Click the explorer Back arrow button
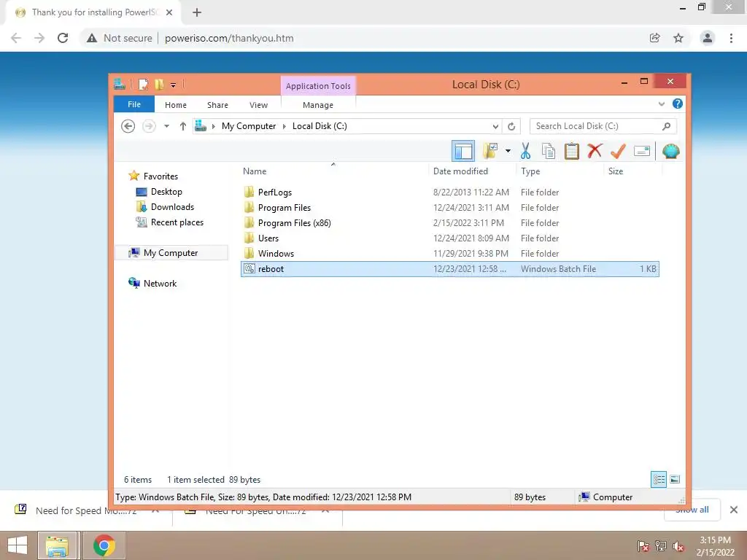 (128, 126)
